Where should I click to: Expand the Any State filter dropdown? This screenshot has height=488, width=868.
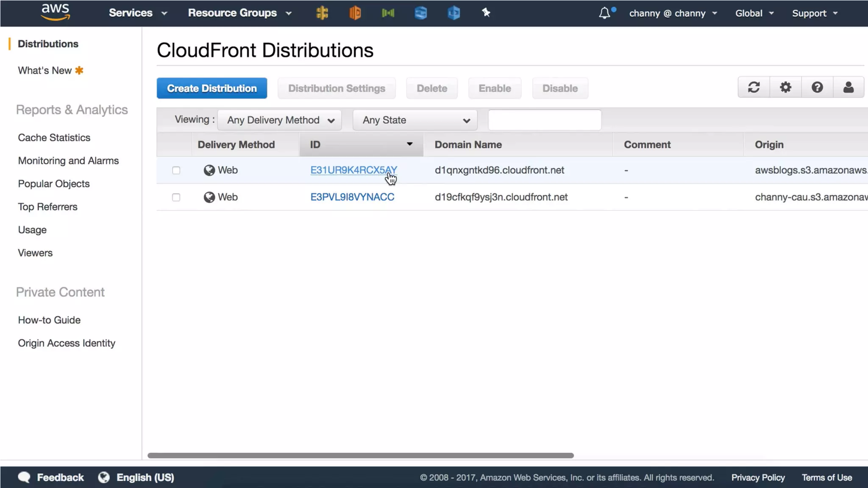click(x=415, y=120)
